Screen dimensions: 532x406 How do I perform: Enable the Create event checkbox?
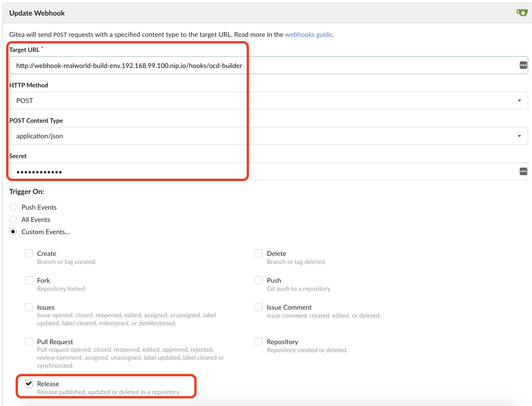pyautogui.click(x=29, y=254)
